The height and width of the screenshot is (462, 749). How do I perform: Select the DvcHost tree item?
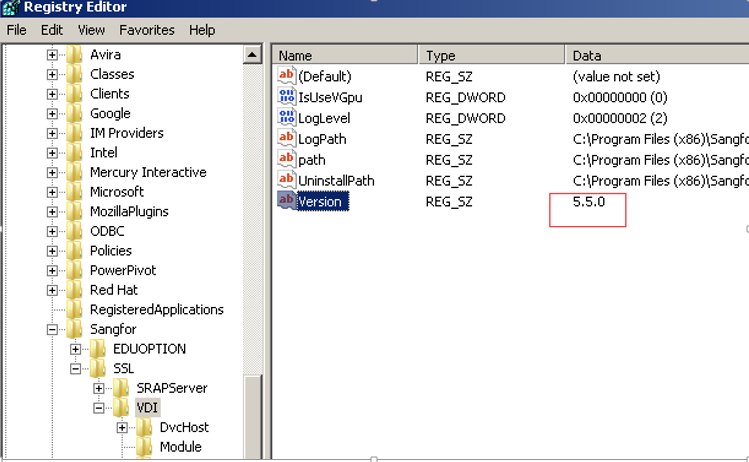coord(184,427)
